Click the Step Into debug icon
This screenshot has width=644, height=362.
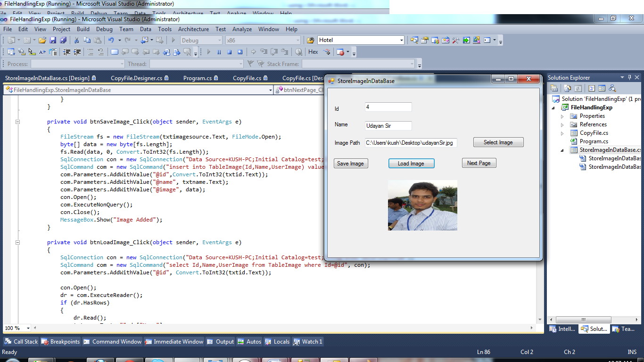pos(264,52)
